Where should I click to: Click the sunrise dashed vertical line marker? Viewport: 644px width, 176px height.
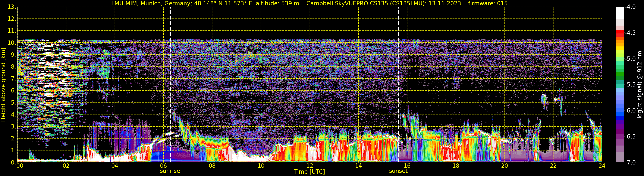click(x=170, y=85)
